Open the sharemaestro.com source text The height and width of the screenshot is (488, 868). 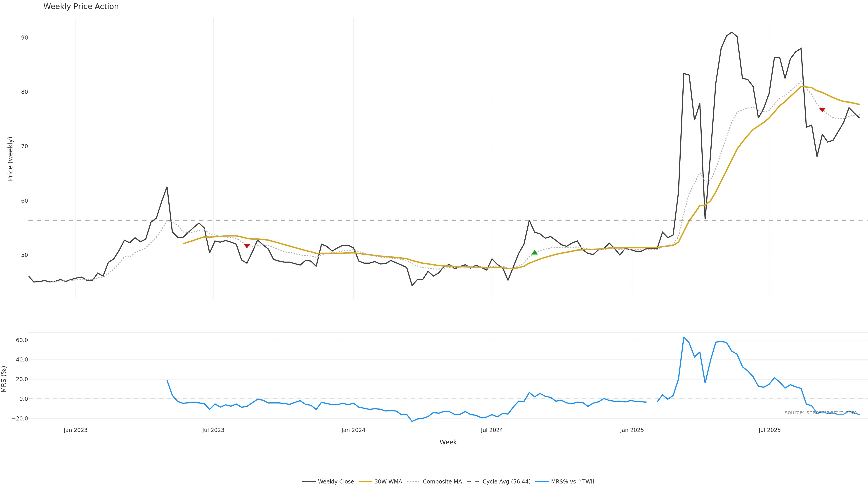point(821,413)
